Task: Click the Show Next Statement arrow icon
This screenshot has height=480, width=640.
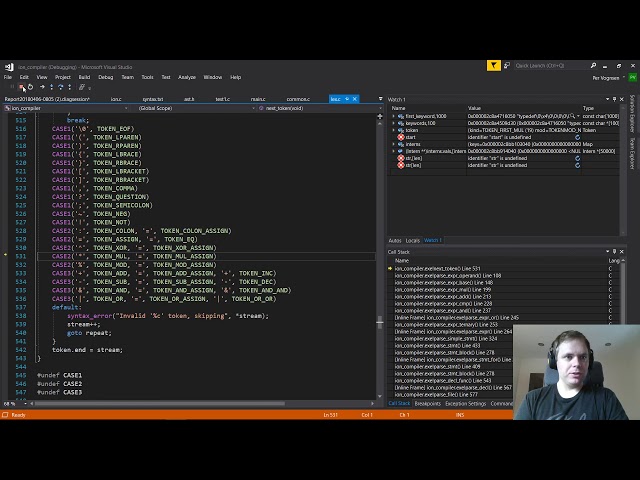Action: 42,87
